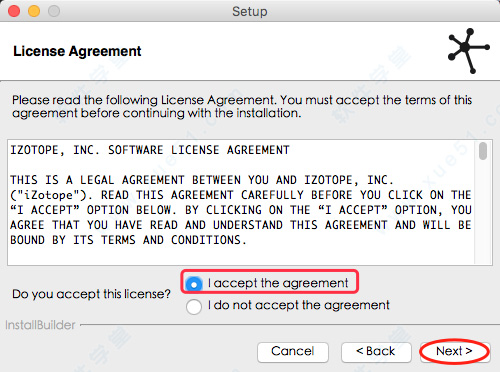The width and height of the screenshot is (500, 372).
Task: Go to previous step with the Back button
Action: [x=376, y=351]
